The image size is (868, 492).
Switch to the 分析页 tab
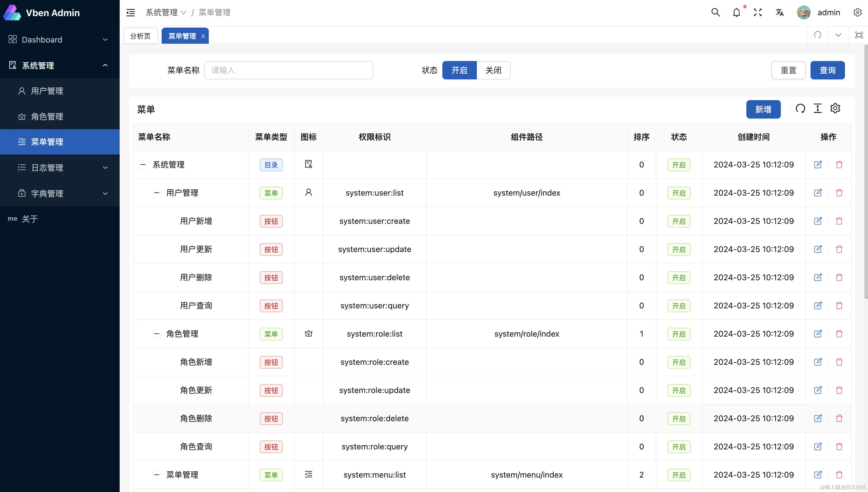(141, 36)
